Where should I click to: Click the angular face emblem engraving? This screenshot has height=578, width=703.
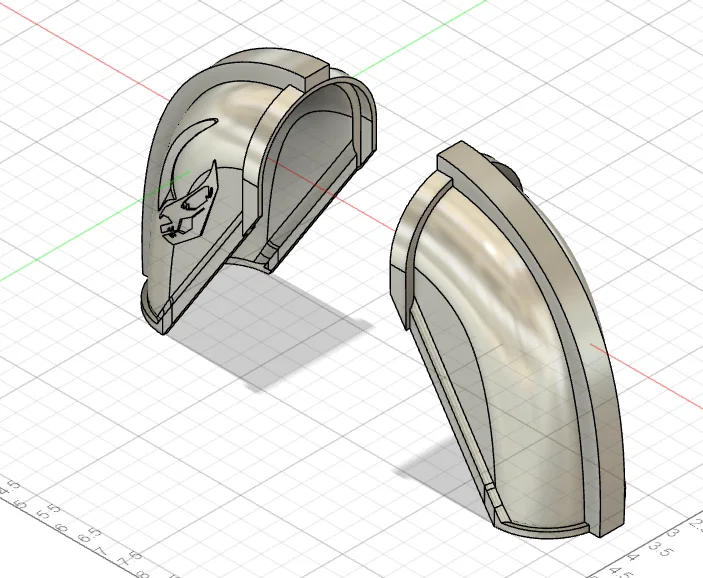tap(187, 204)
